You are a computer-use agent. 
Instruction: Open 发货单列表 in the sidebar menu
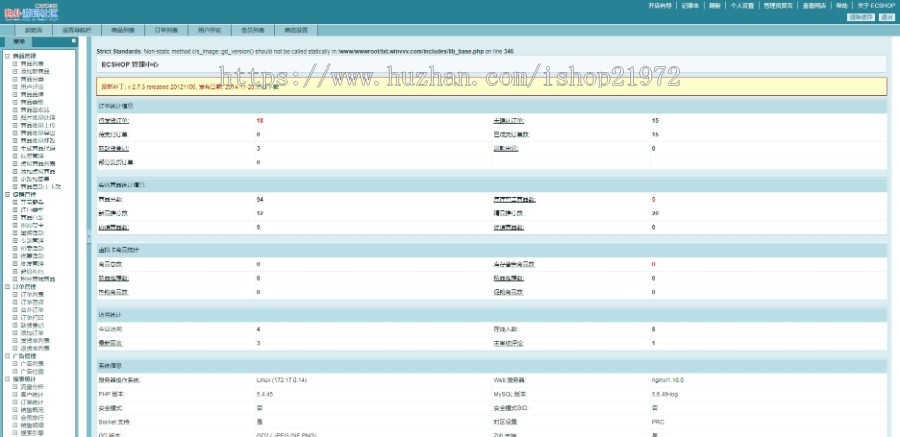point(34,341)
